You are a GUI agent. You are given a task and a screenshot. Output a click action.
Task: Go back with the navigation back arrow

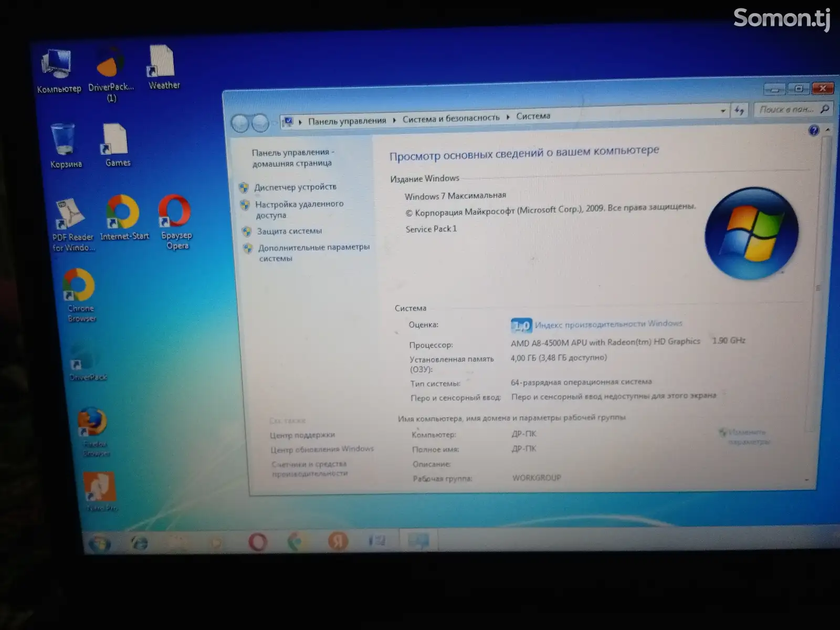240,123
